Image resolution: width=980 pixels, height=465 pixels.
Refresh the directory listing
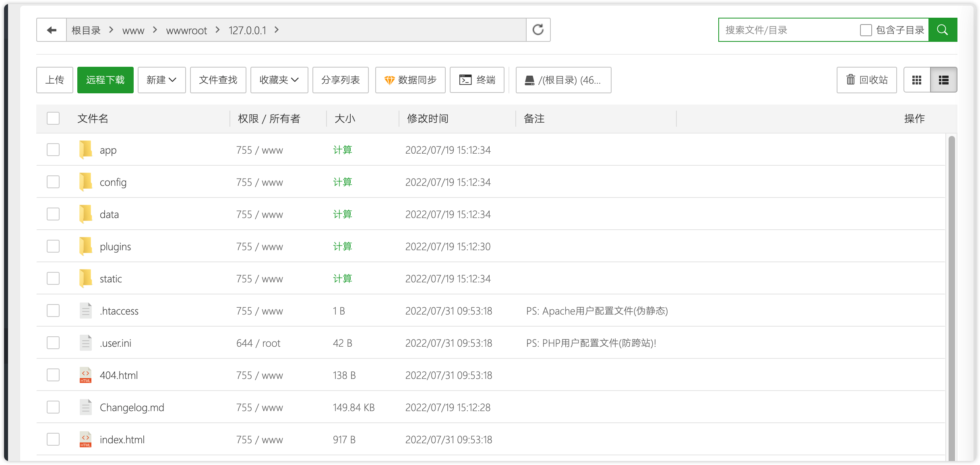click(538, 30)
